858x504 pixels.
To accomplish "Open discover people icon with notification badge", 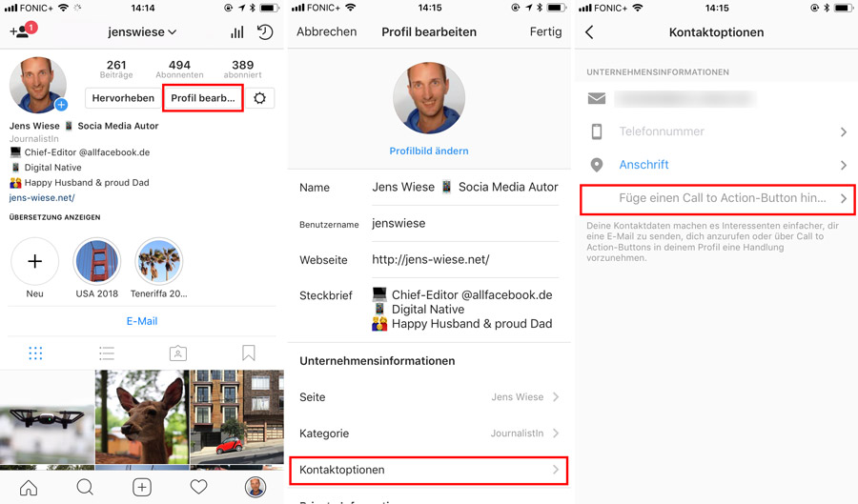I will [23, 30].
